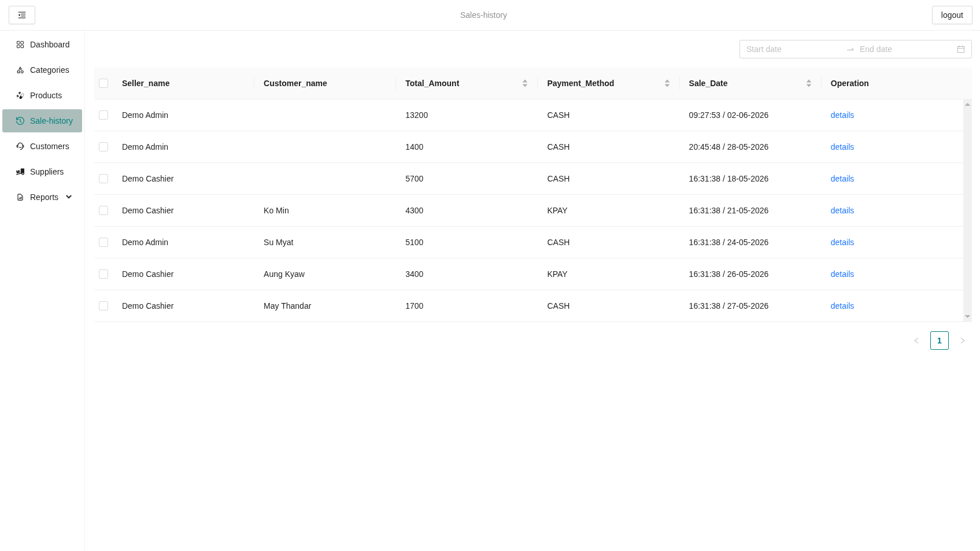Viewport: 980px width, 551px height.
Task: Click the amount 5100 cell
Action: click(414, 242)
